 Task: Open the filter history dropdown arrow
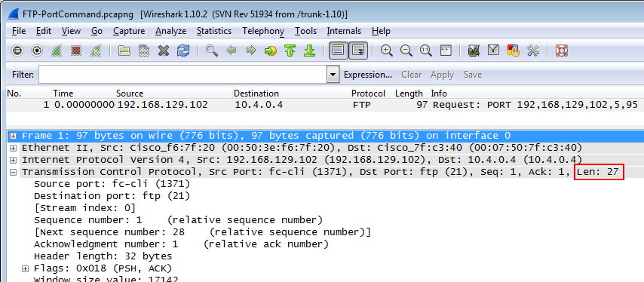click(x=333, y=75)
